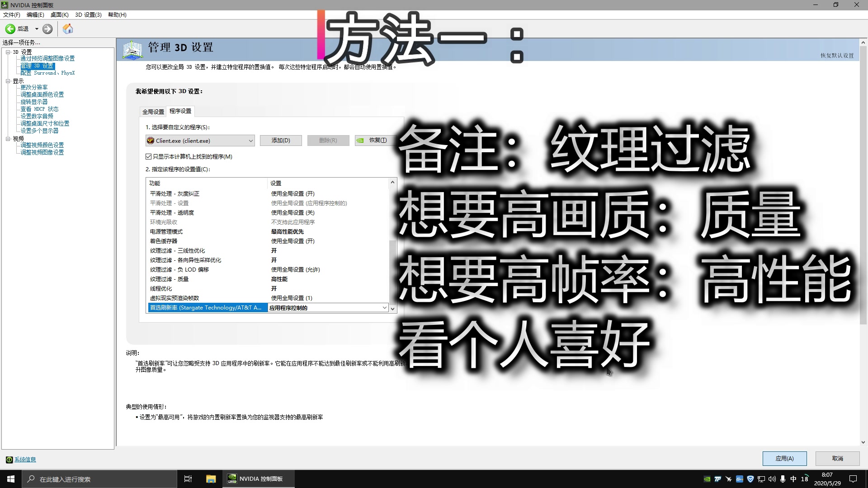Select 管理 3D 设置 in the task tree
The width and height of the screenshot is (868, 488).
coord(37,66)
